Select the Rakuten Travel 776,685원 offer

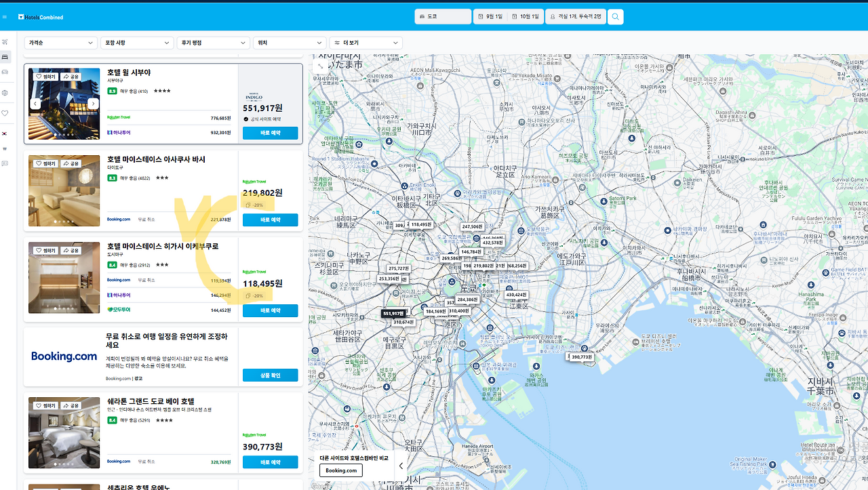click(x=169, y=118)
